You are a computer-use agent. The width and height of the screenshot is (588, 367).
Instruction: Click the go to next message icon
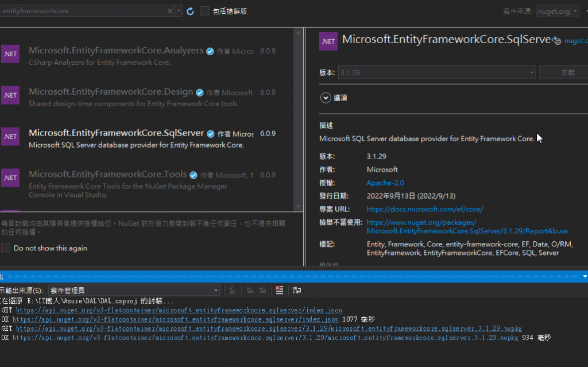pyautogui.click(x=262, y=290)
